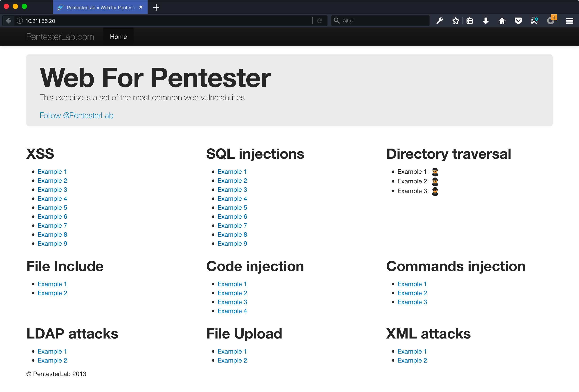Open XSS Example 2

tap(52, 180)
